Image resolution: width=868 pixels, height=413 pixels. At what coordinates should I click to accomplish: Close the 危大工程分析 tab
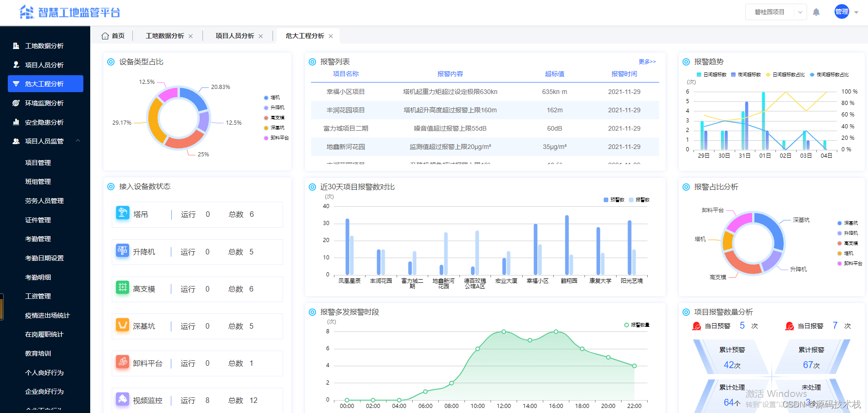pos(331,36)
